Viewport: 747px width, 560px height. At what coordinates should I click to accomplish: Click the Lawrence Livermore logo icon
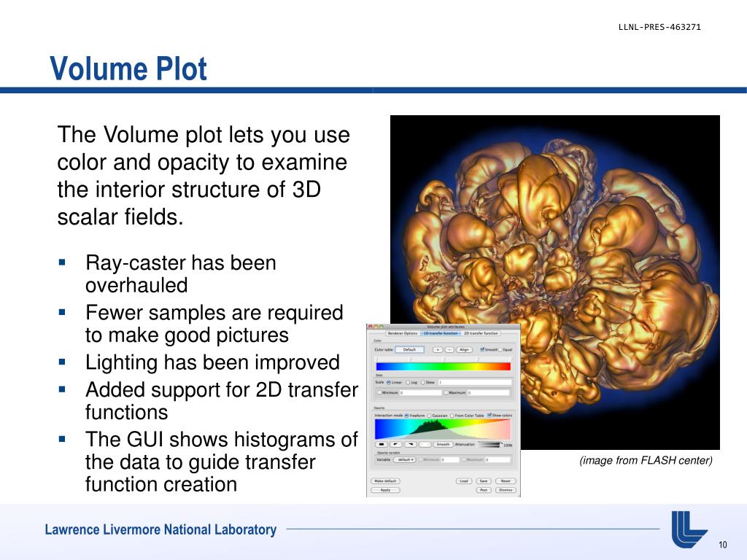[689, 529]
